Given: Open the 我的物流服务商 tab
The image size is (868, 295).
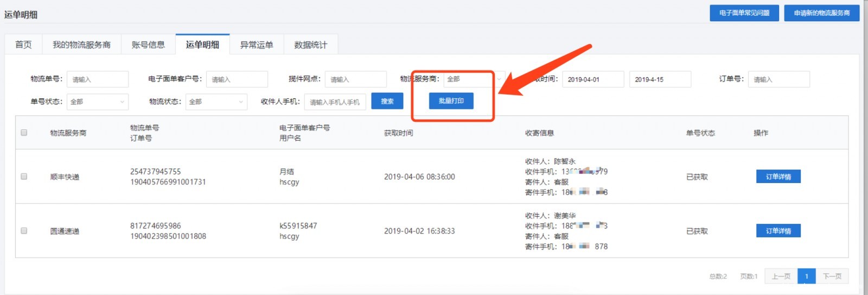Looking at the screenshot, I should (x=81, y=45).
